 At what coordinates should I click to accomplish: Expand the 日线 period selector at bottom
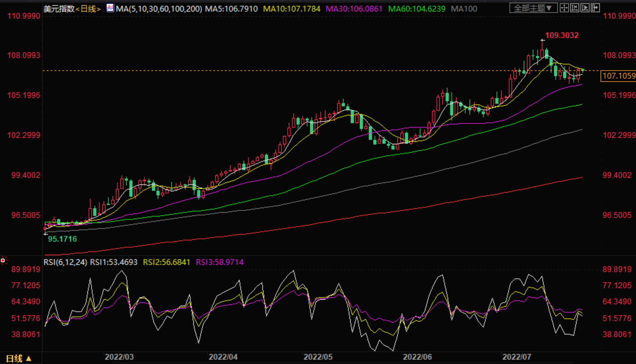click(x=19, y=358)
